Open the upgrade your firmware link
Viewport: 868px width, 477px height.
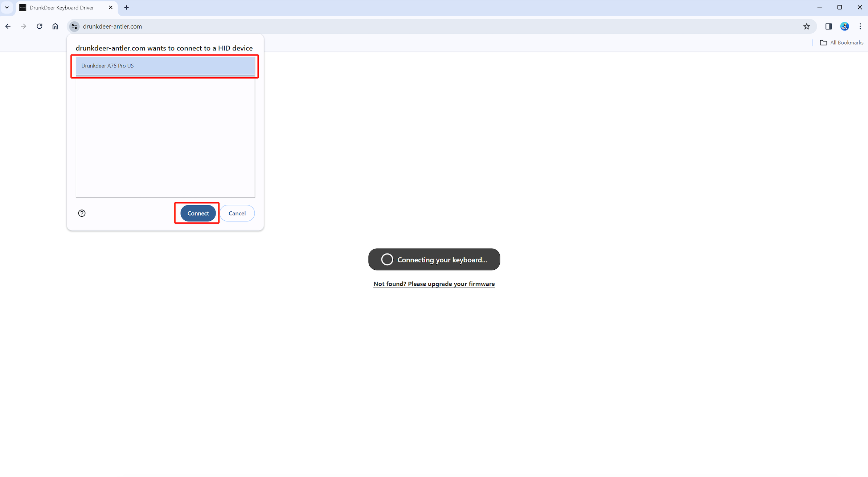[x=434, y=284]
